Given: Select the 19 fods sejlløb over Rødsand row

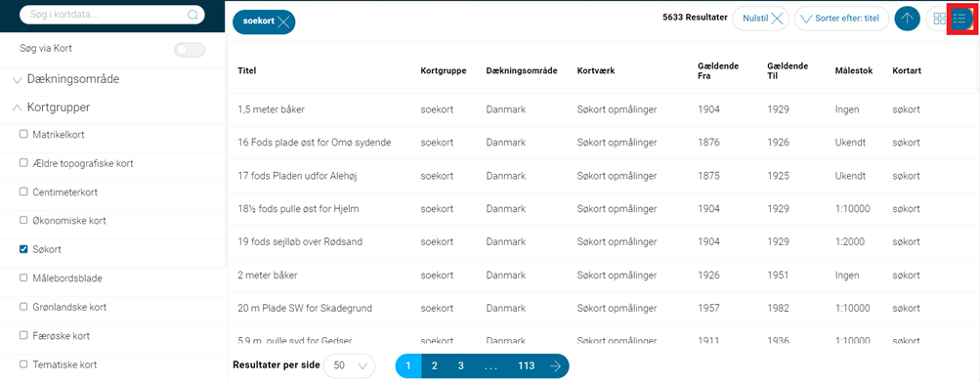Looking at the screenshot, I should (604, 241).
